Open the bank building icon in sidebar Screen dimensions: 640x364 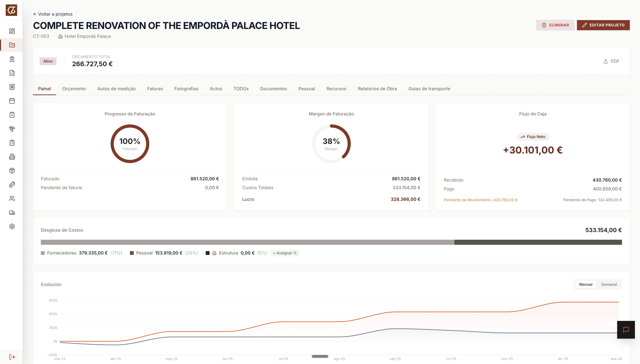(12, 59)
